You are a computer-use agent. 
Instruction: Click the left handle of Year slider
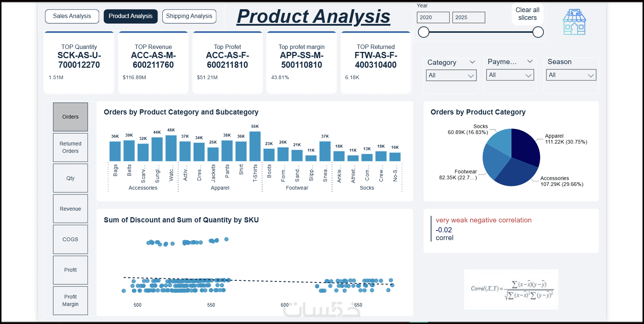[x=424, y=32]
